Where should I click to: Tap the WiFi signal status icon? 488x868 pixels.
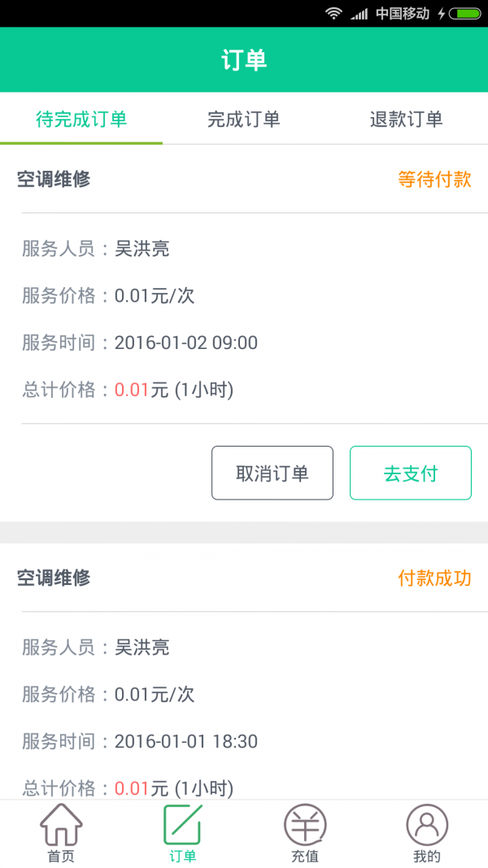click(x=333, y=14)
